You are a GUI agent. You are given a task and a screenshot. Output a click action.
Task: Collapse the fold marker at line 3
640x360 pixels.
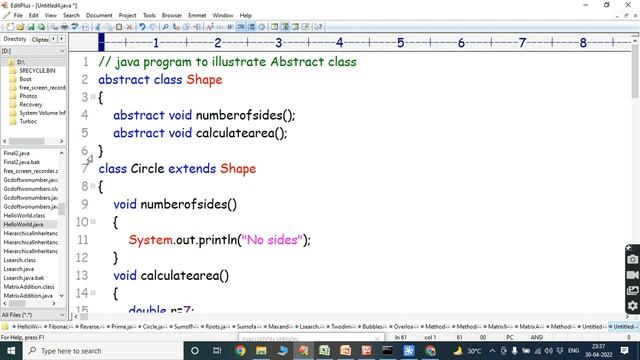93,97
